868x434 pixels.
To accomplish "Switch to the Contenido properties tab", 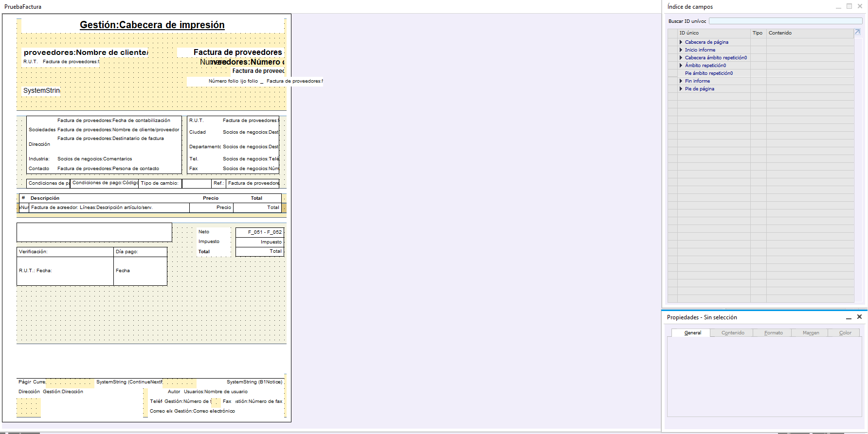I will [x=732, y=333].
